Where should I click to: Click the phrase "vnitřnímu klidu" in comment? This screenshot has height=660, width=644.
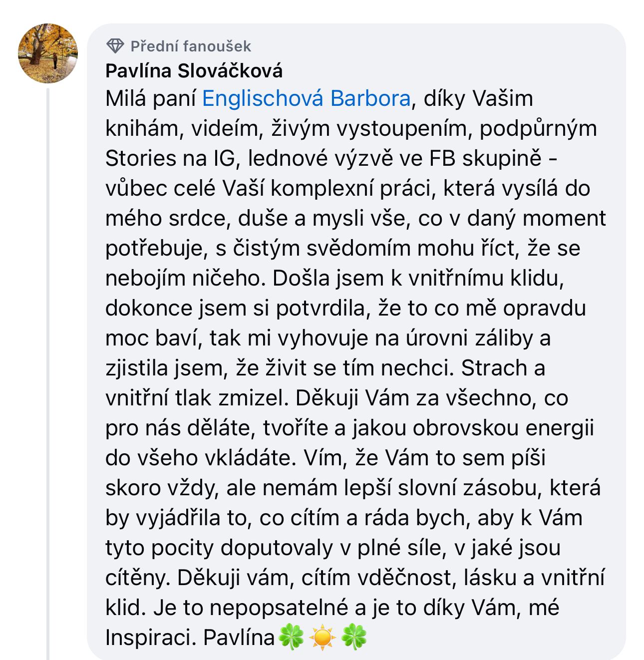[x=486, y=278]
